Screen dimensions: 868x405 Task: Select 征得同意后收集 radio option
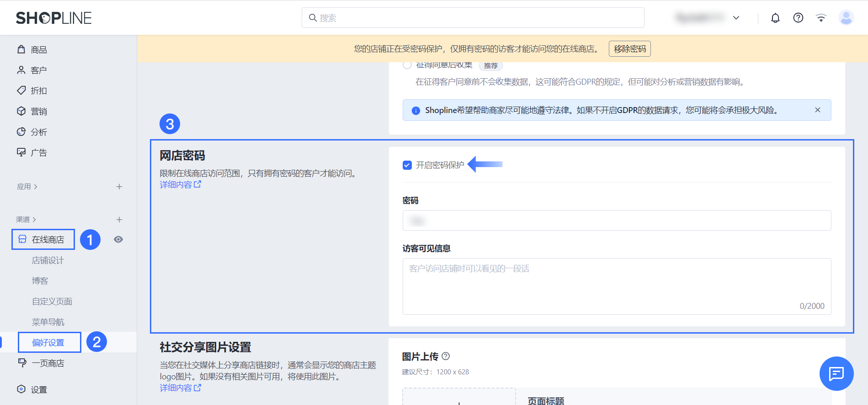point(407,65)
